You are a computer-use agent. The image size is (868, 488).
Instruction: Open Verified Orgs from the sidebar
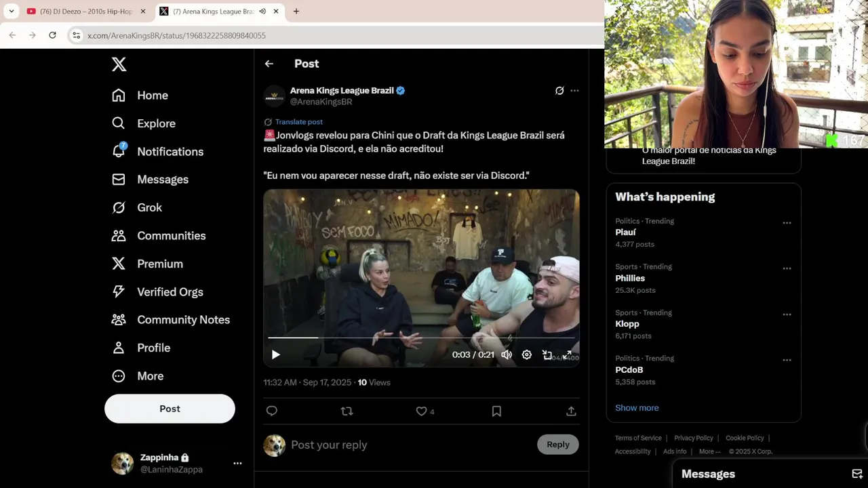tap(157, 292)
